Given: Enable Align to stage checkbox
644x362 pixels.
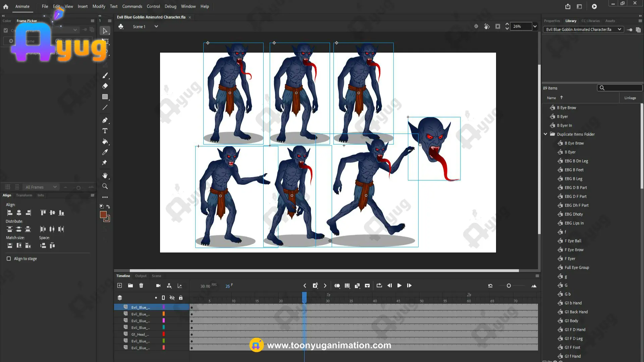Looking at the screenshot, I should [x=9, y=259].
